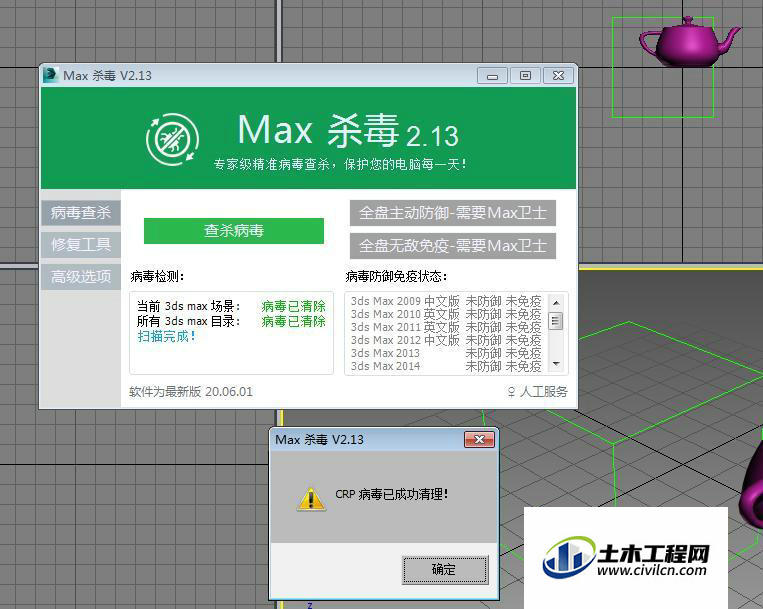Select row 3ds Max 2012 中文版
The height and width of the screenshot is (609, 763).
point(446,340)
